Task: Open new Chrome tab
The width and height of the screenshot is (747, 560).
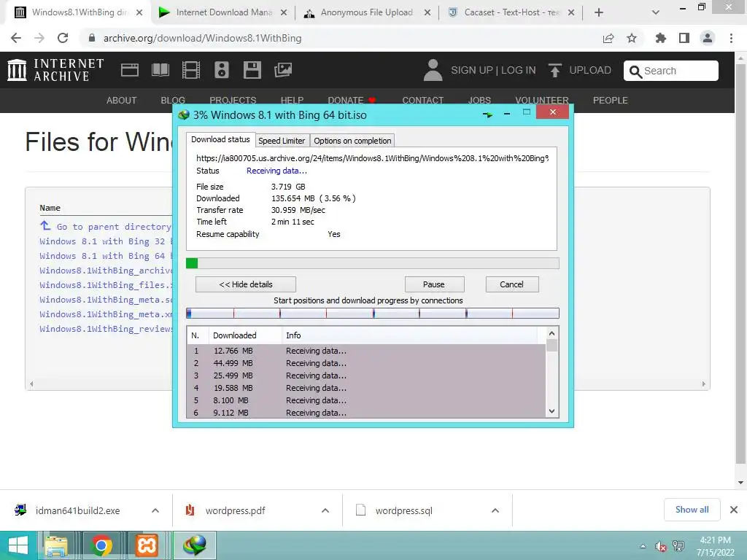Action: (599, 12)
